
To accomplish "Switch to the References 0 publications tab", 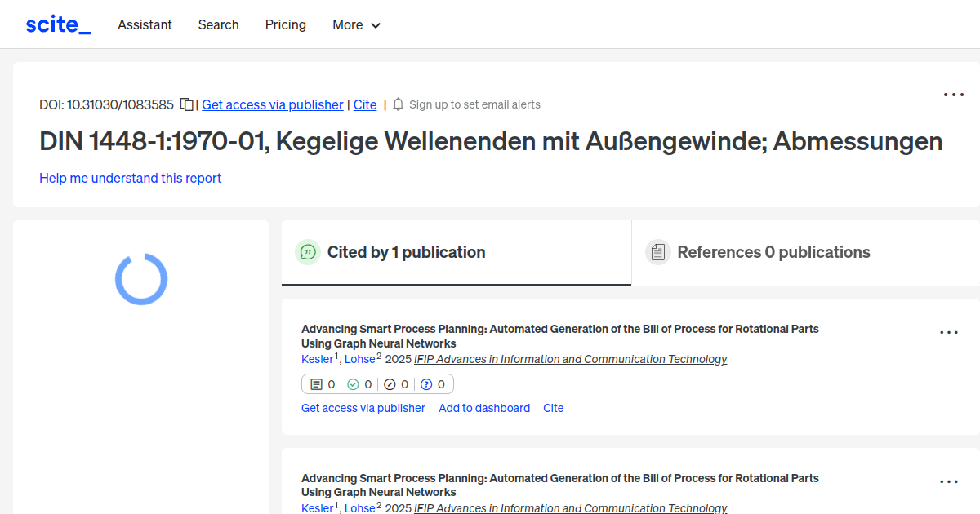I will 773,252.
